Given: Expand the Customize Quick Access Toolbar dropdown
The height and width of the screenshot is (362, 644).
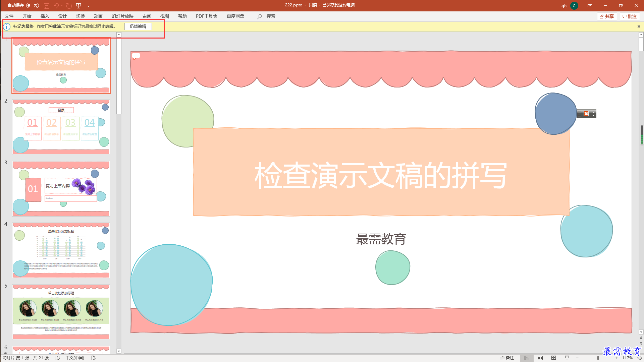Looking at the screenshot, I should [89, 6].
